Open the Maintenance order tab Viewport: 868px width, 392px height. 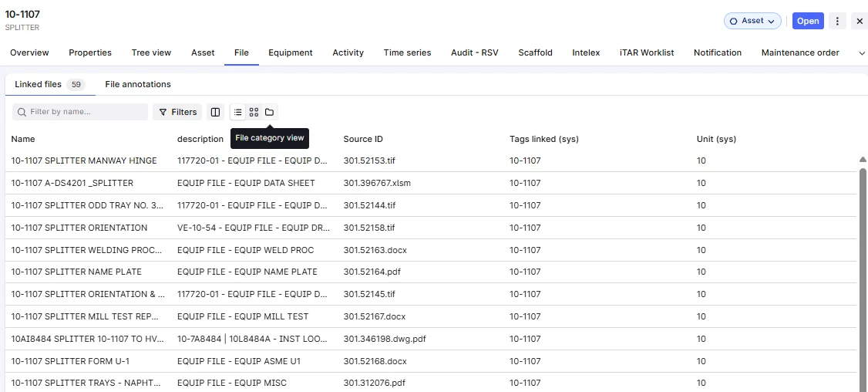(799, 53)
